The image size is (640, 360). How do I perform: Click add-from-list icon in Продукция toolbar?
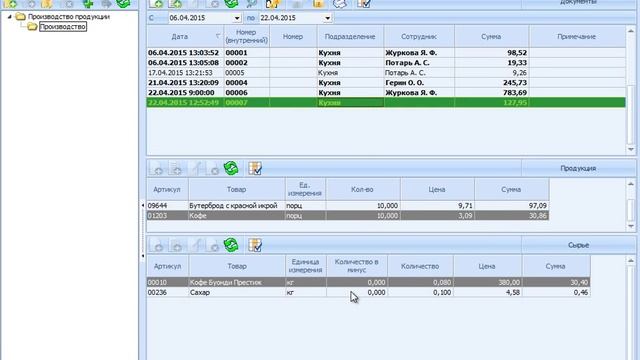pos(176,168)
